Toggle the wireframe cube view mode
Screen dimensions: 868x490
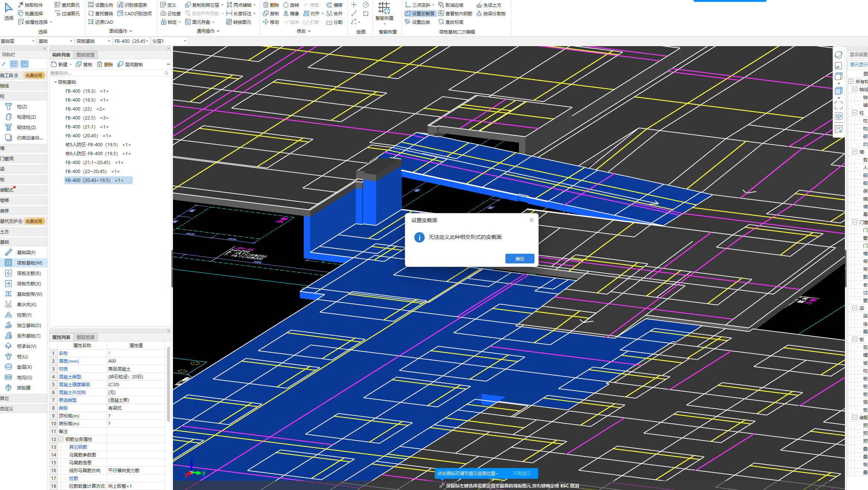(x=838, y=77)
